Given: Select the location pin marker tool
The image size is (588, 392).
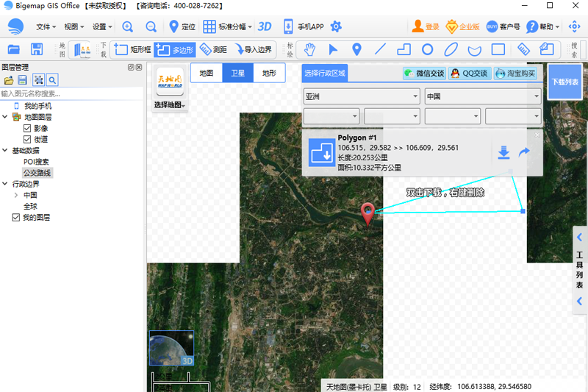Looking at the screenshot, I should pos(356,50).
